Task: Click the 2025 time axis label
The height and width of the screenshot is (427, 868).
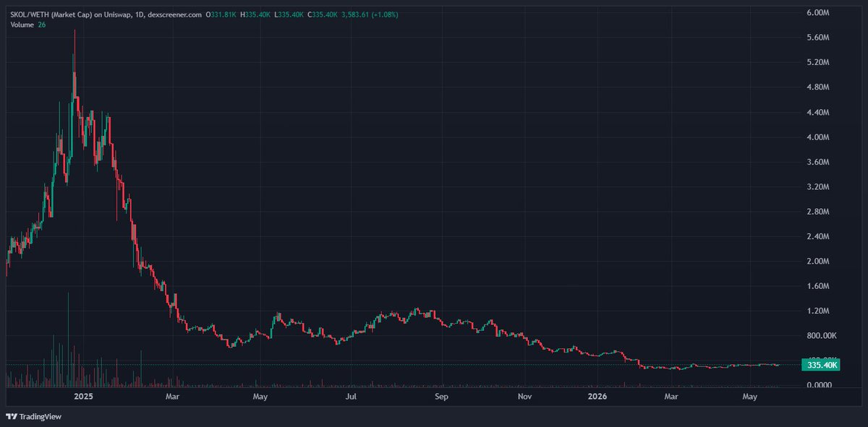Action: click(83, 397)
